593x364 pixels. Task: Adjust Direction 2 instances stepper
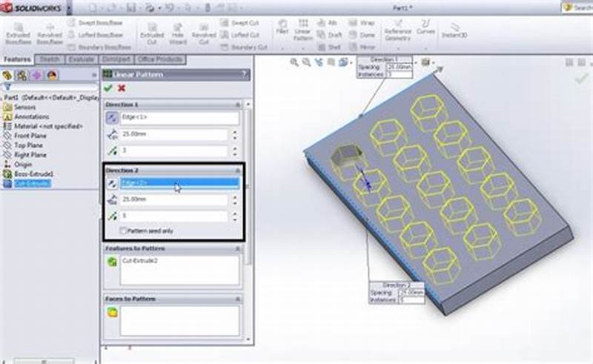235,216
